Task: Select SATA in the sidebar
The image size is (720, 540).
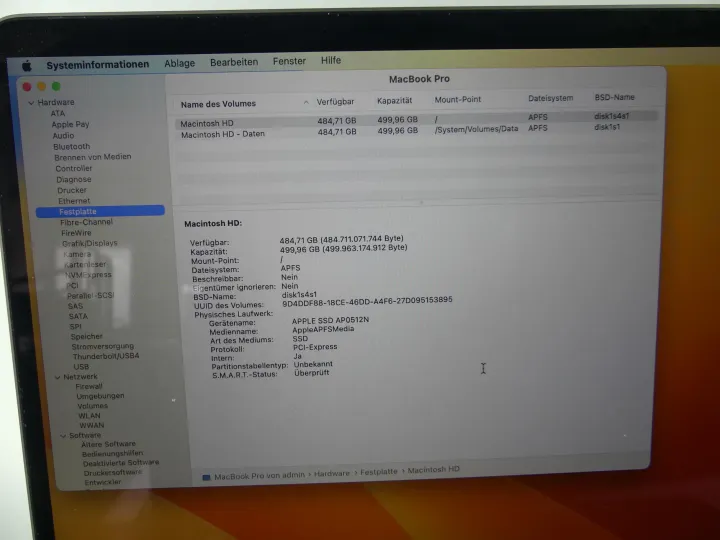Action: [78, 316]
